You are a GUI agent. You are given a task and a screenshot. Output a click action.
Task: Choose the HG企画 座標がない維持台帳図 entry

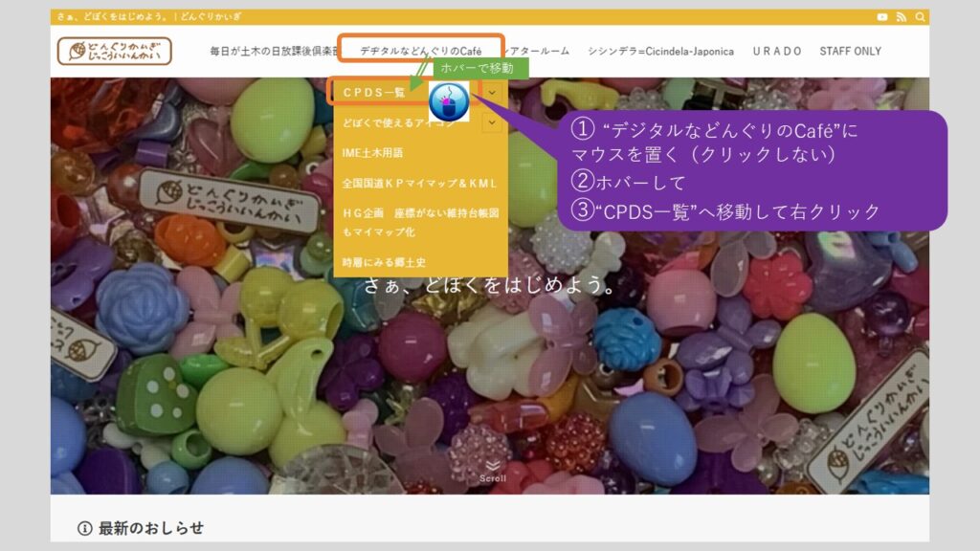[419, 222]
